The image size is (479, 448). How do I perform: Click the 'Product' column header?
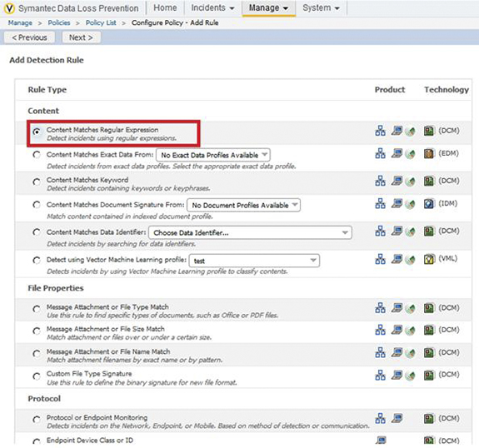click(390, 90)
